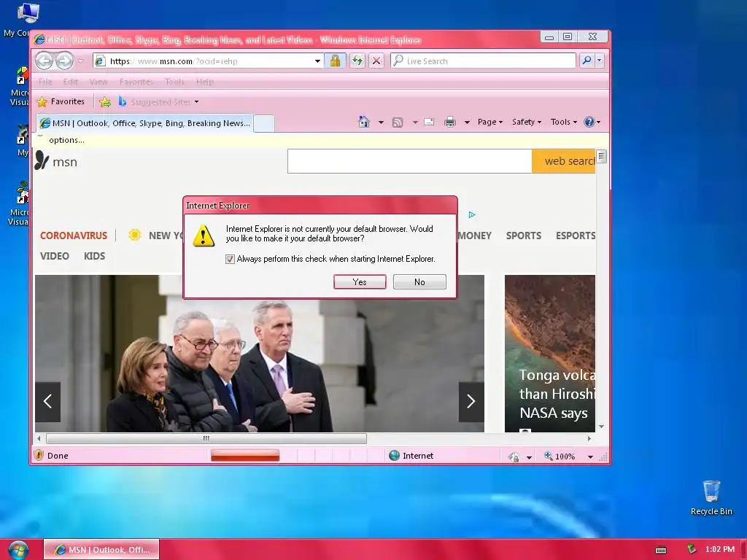
Task: Select the MSN browser tab
Action: click(x=145, y=123)
